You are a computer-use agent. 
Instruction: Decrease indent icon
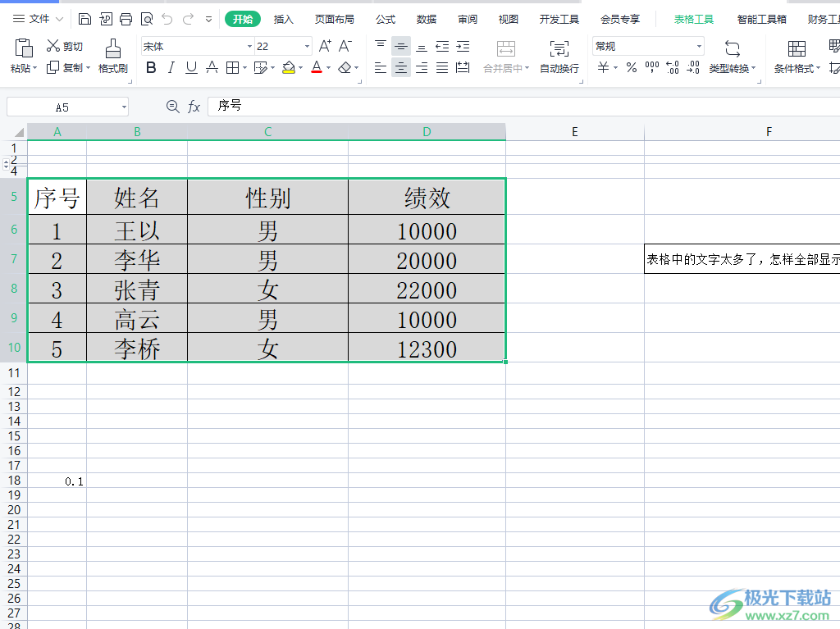[x=442, y=47]
